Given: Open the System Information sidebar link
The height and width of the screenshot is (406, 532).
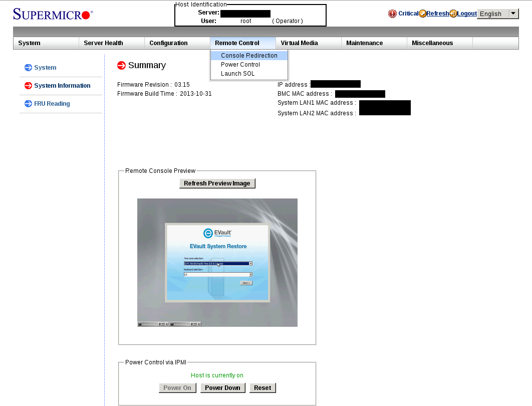Looking at the screenshot, I should 62,86.
